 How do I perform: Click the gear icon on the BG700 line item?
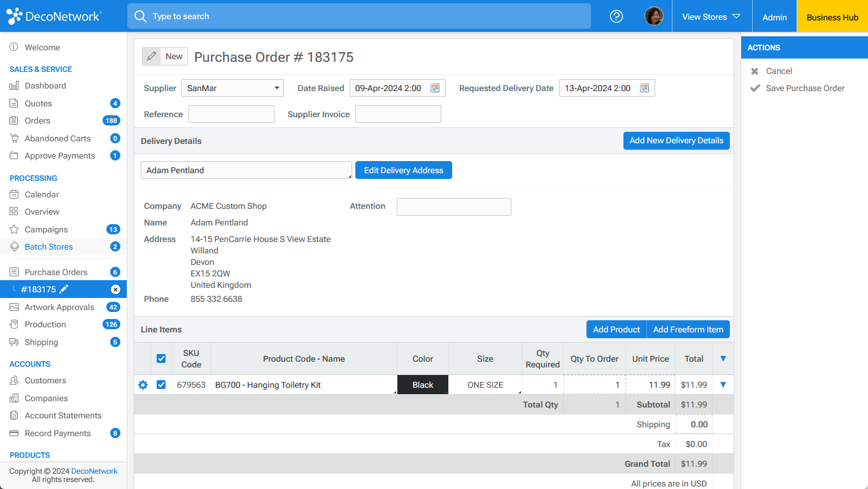pyautogui.click(x=143, y=385)
